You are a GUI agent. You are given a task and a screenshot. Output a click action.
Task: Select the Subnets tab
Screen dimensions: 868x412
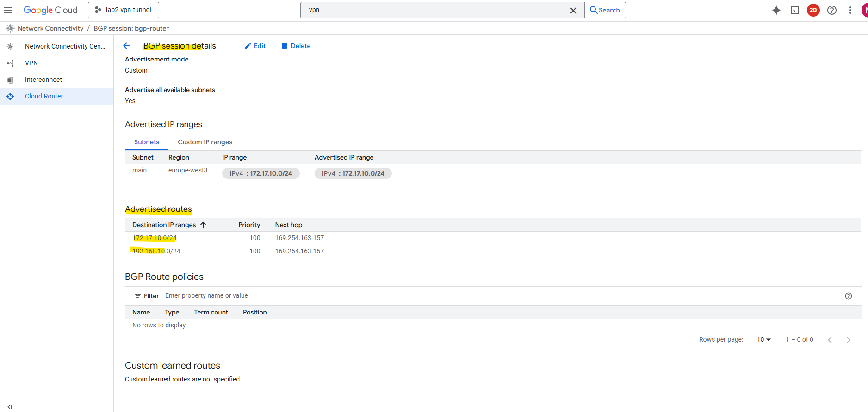[x=147, y=142]
